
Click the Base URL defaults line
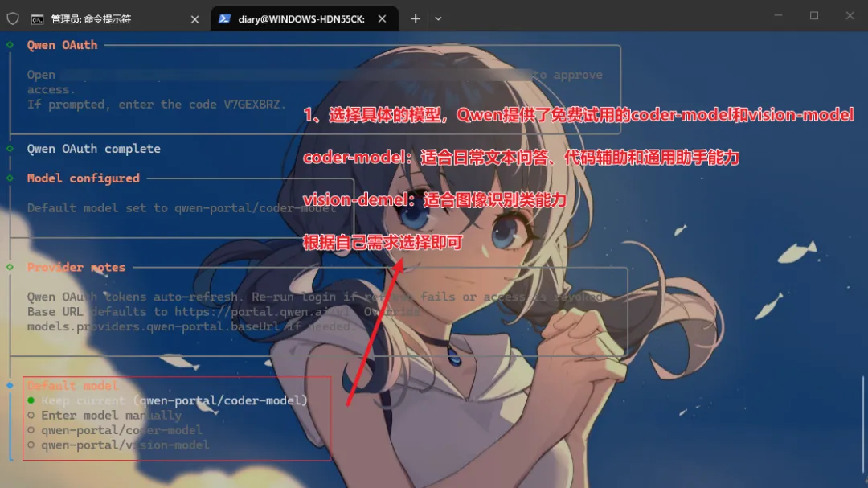click(223, 312)
